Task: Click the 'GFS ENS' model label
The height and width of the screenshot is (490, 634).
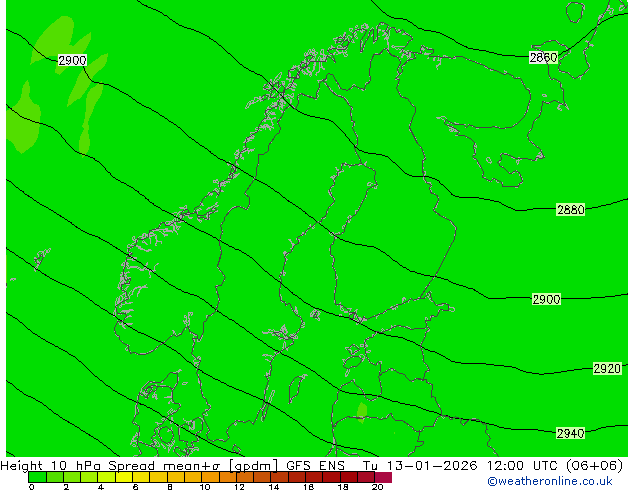Action: point(315,466)
